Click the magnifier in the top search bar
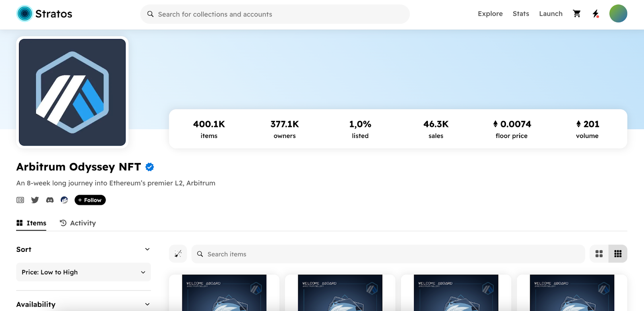644x311 pixels. click(x=151, y=14)
